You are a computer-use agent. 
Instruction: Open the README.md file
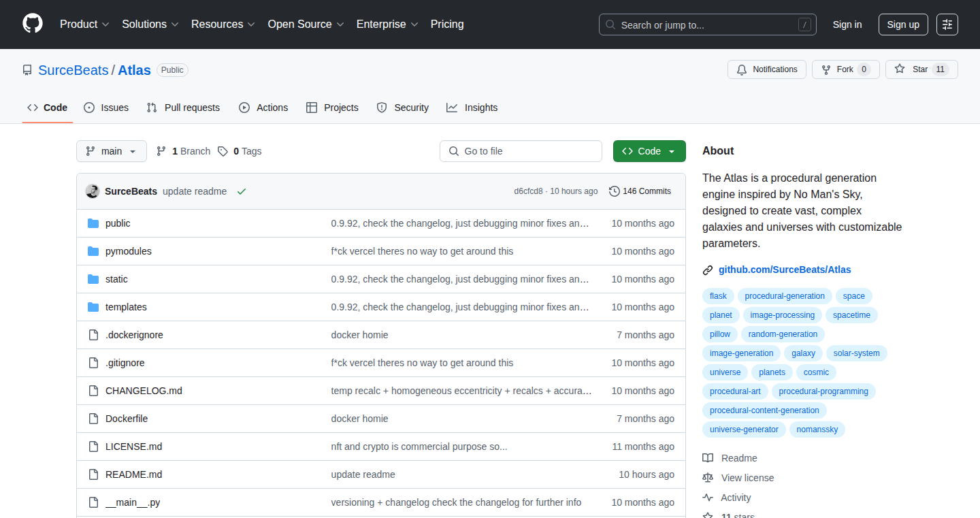click(x=134, y=474)
